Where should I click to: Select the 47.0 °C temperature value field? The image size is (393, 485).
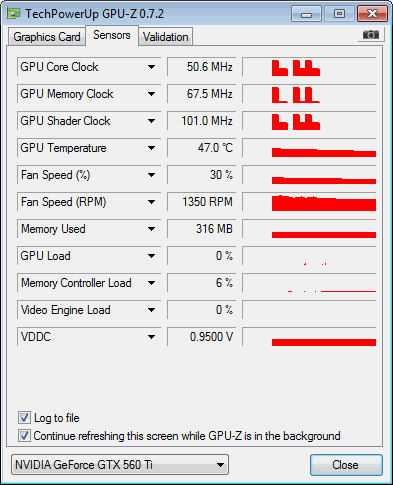202,148
